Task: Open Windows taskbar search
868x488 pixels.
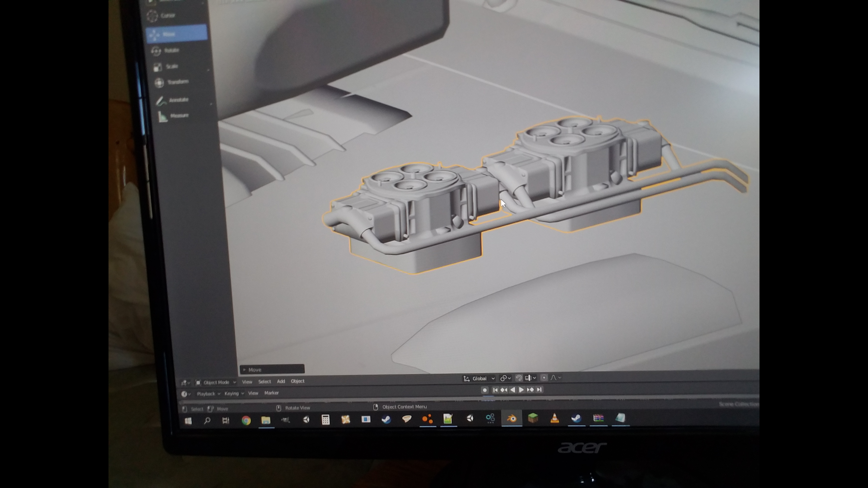Action: pyautogui.click(x=207, y=421)
